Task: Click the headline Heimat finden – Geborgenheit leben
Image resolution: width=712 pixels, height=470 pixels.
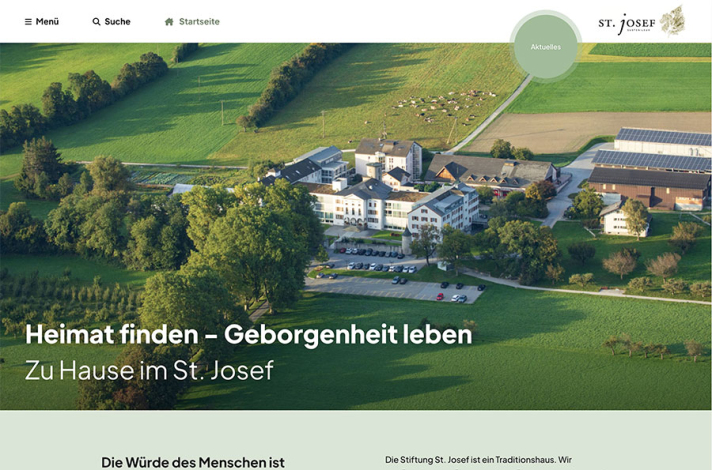Action: (248, 334)
